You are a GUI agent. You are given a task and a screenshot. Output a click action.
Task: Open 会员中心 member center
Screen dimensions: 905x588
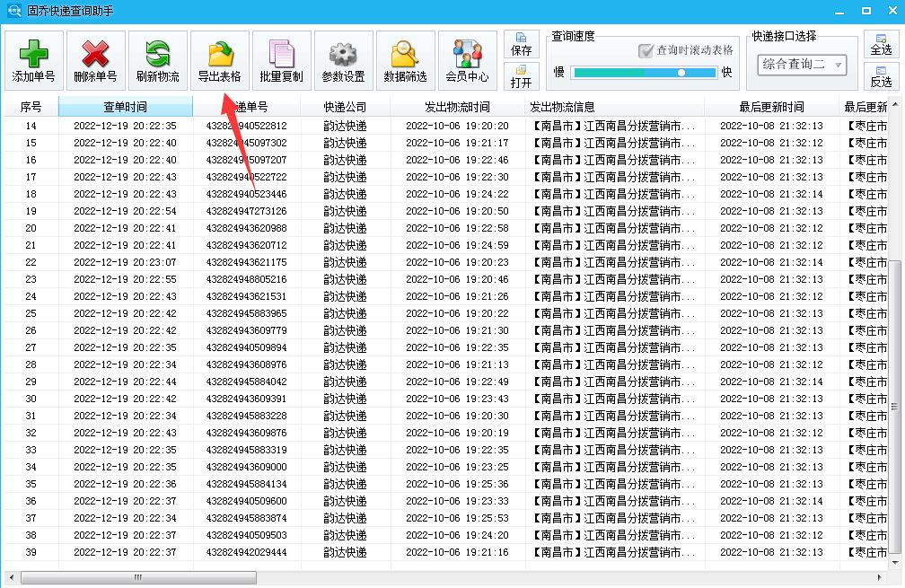click(x=468, y=60)
